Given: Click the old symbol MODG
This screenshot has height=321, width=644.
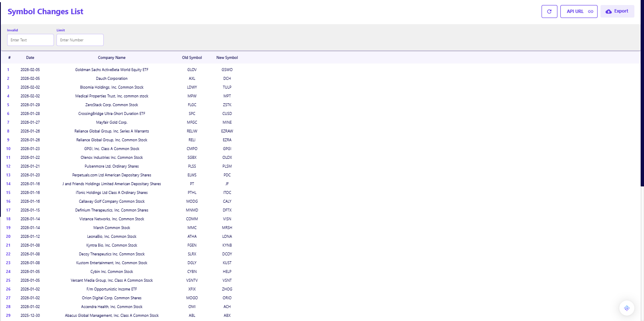Looking at the screenshot, I should click(192, 201).
